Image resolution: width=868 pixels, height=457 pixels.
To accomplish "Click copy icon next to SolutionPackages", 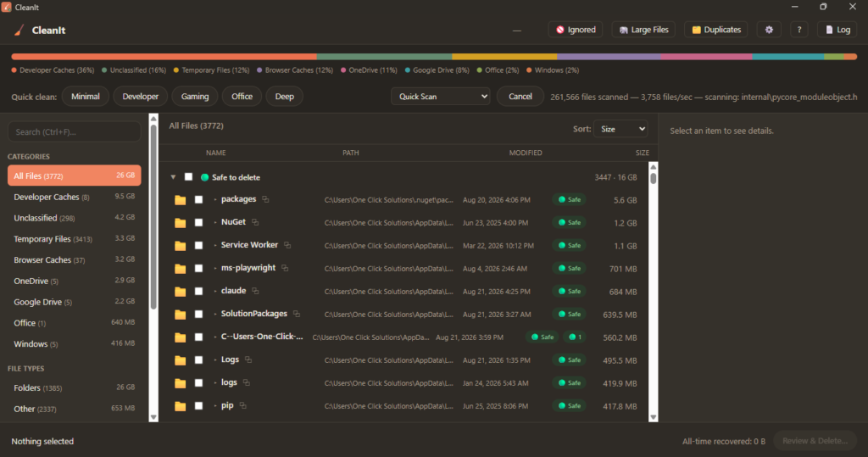I will point(296,314).
